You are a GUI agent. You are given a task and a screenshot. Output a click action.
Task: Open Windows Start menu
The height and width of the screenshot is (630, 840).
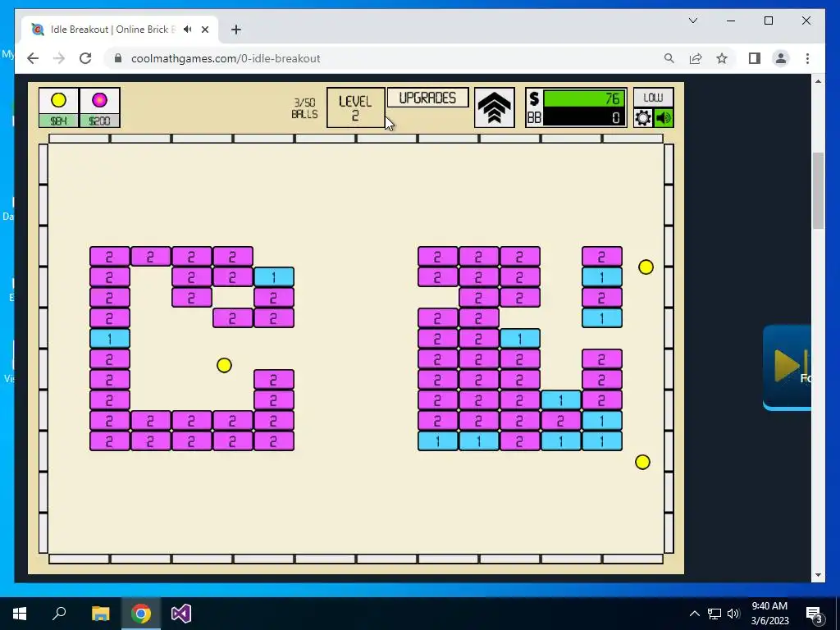click(x=20, y=614)
